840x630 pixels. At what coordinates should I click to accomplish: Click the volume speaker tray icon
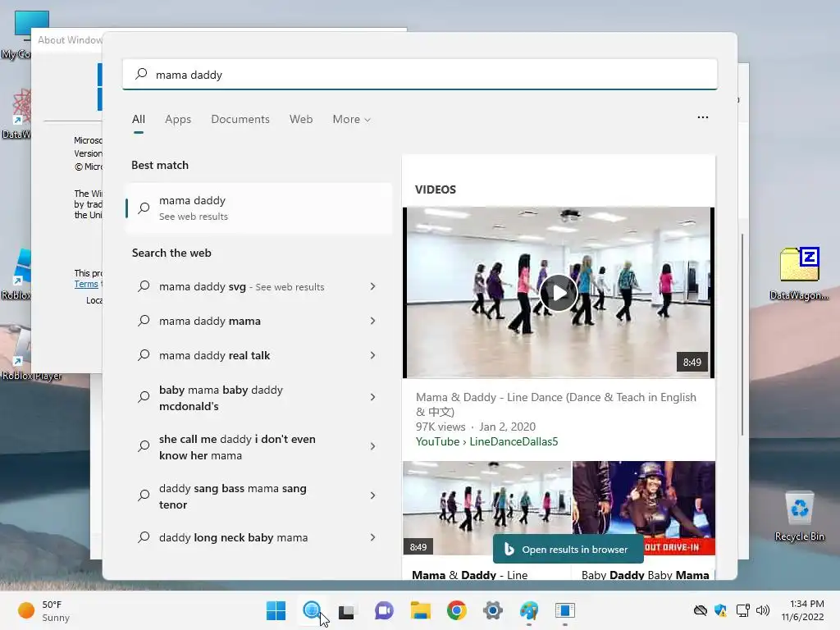(762, 610)
